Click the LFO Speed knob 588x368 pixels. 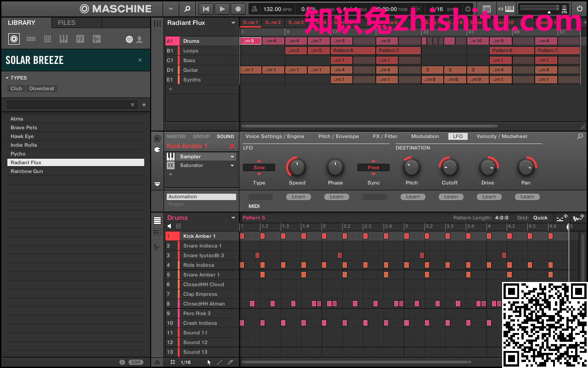click(297, 167)
